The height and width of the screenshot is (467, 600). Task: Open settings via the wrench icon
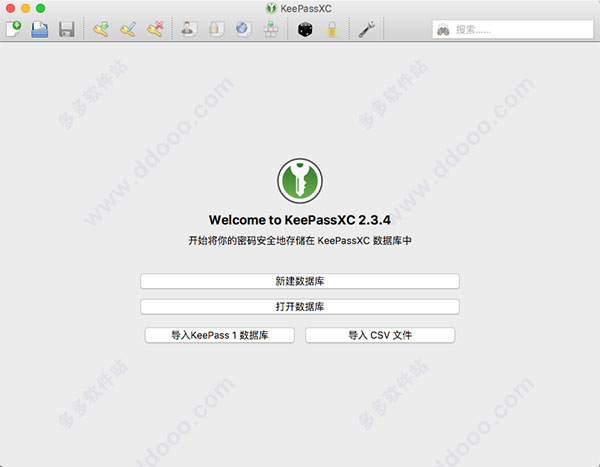366,29
